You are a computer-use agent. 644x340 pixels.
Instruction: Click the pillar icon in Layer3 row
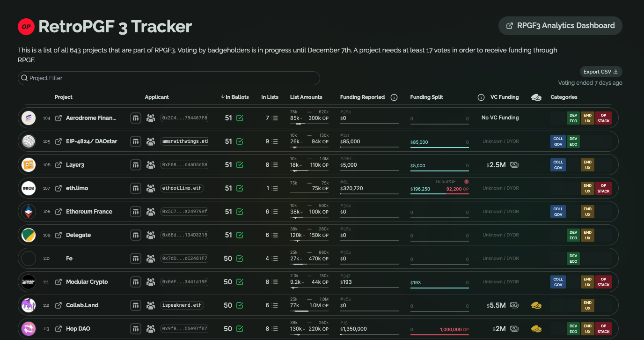(x=136, y=165)
